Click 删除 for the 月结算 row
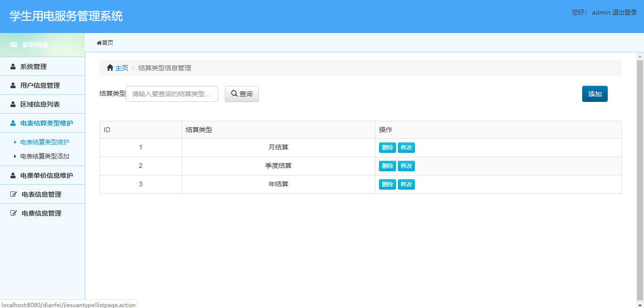The width and height of the screenshot is (644, 308). coord(387,147)
